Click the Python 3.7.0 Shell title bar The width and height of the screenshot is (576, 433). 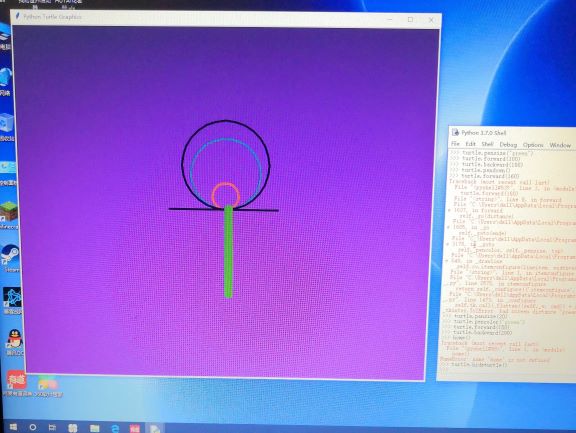click(x=512, y=133)
